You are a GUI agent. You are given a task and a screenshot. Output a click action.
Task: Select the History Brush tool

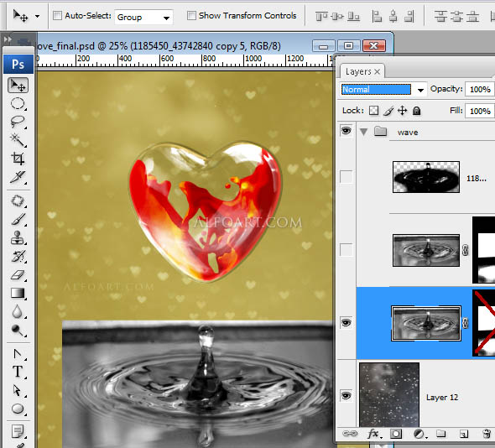pyautogui.click(x=18, y=256)
